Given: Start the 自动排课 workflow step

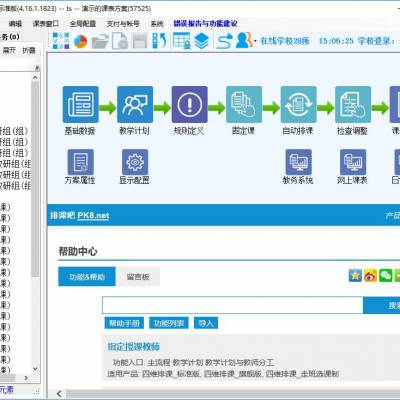Looking at the screenshot, I should pos(298,104).
